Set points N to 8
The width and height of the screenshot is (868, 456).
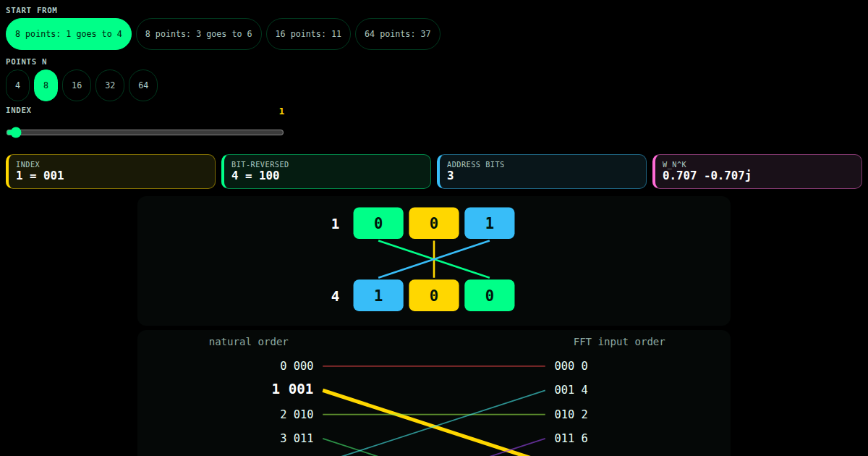point(46,85)
